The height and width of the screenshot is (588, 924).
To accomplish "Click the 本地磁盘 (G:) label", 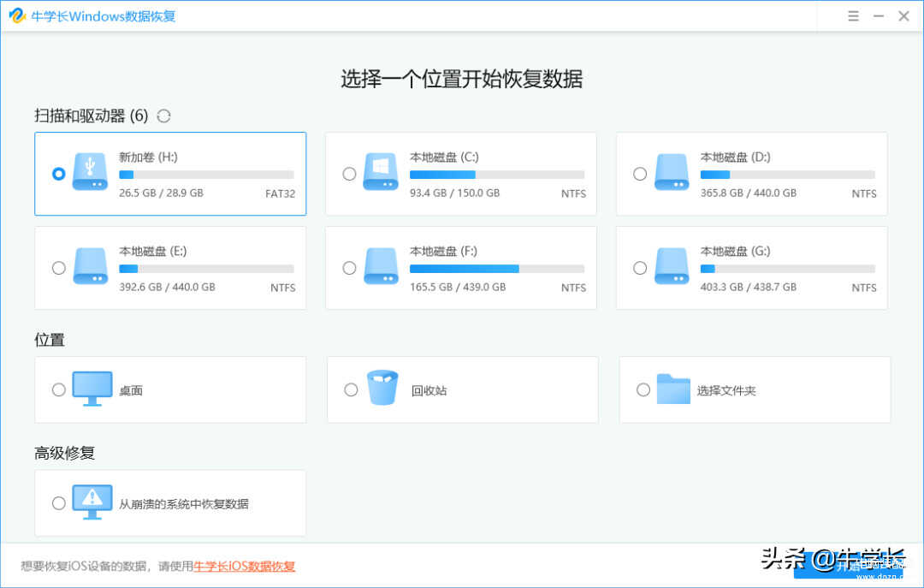I will point(735,252).
